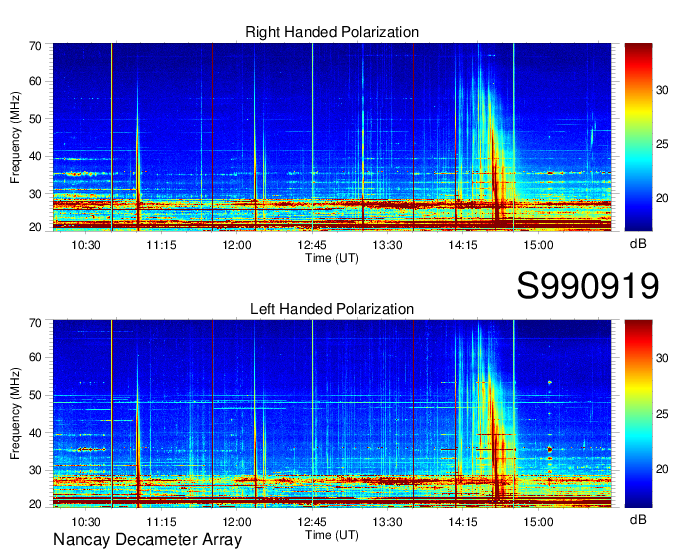Click the bottom plot's 'Time (UT)' label
Image resolution: width=680 pixels, height=552 pixels.
tap(332, 535)
